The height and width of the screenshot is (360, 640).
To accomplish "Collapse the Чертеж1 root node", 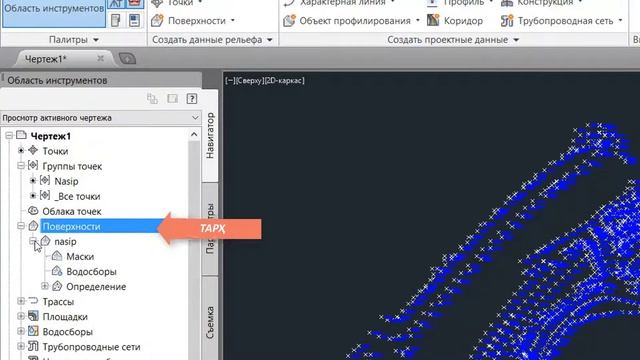I will click(9, 136).
